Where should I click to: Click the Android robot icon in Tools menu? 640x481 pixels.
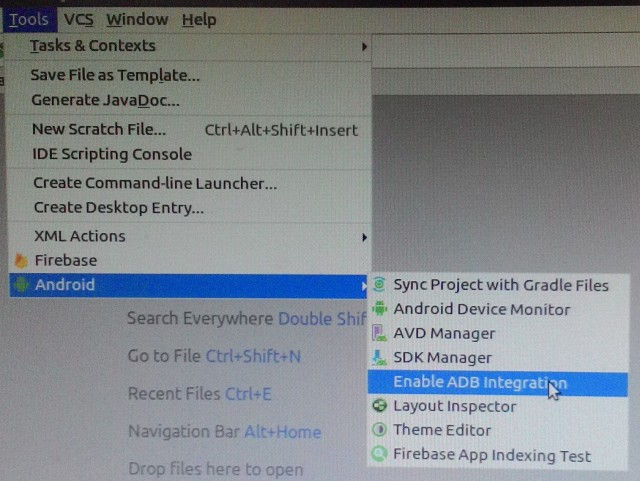[x=21, y=285]
